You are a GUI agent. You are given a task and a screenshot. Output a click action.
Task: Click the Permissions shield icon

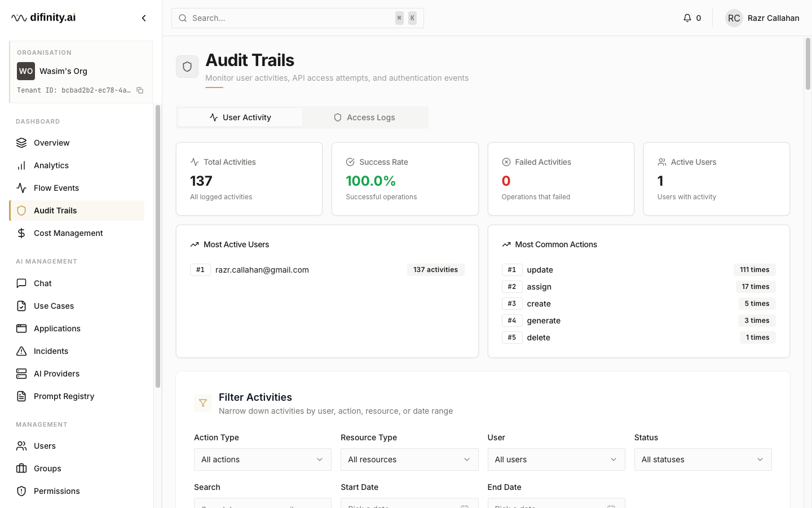[21, 491]
